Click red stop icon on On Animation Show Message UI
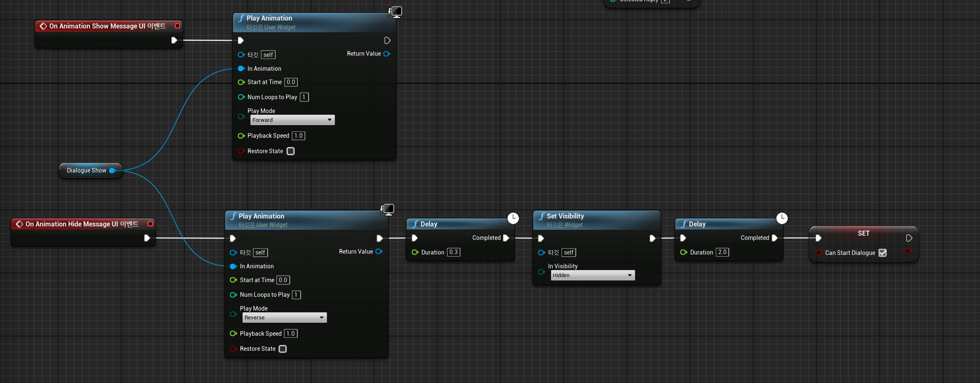Screen dimensions: 980x383 click(x=177, y=26)
